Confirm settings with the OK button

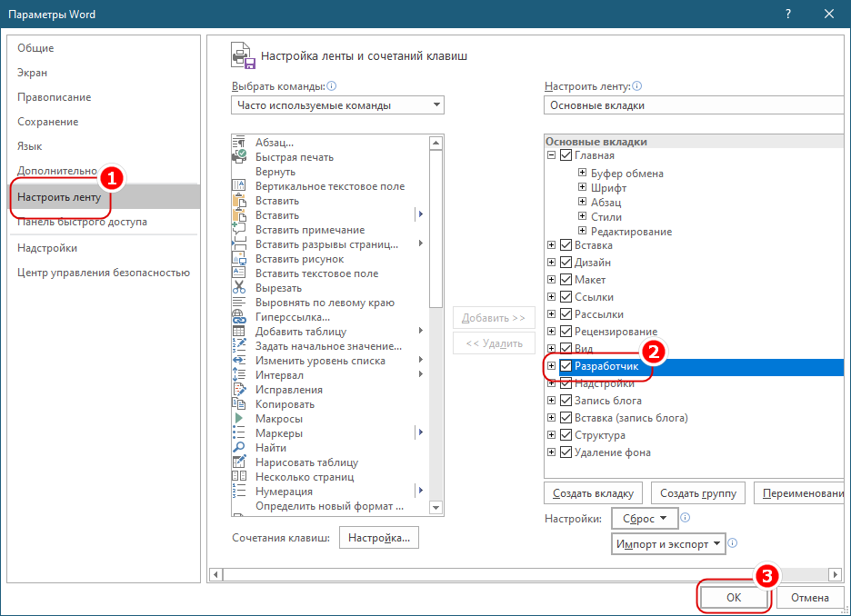[x=734, y=598]
